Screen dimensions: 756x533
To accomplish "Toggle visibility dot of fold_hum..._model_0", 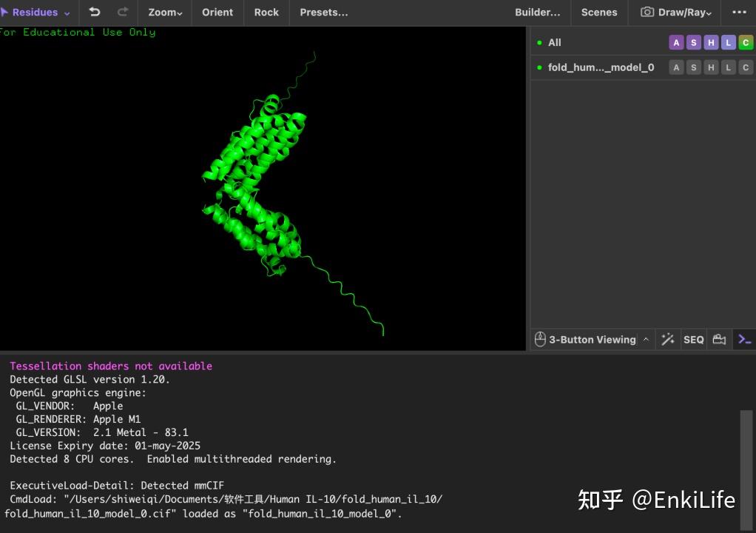I will point(539,67).
